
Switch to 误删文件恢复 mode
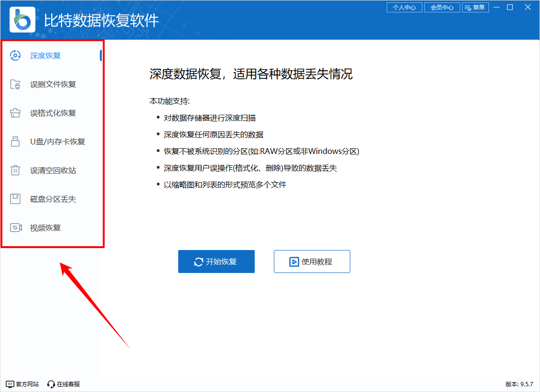pos(53,84)
